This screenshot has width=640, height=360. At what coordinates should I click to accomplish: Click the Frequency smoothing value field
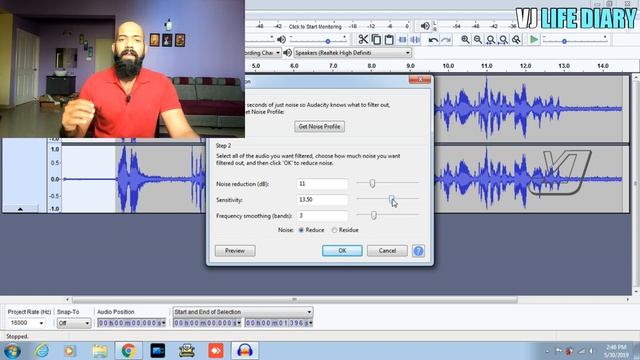coord(322,216)
